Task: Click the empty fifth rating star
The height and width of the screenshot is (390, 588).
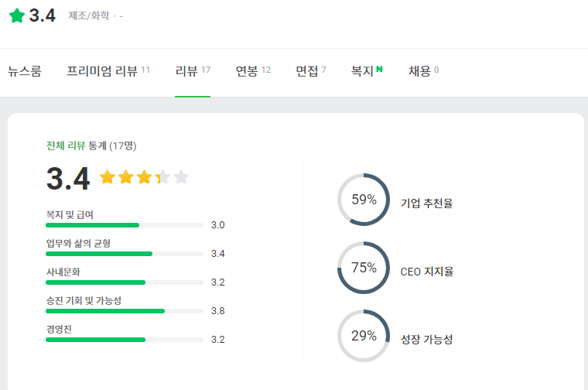Action: [x=181, y=177]
